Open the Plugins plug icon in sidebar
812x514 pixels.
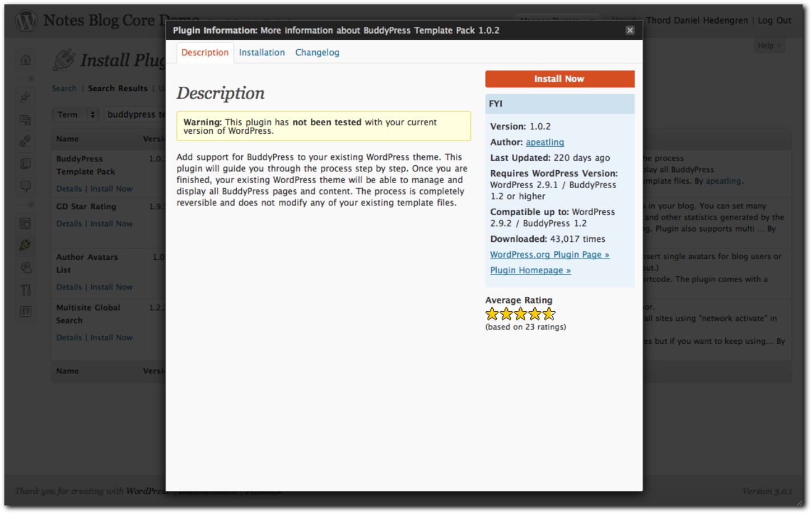click(x=25, y=245)
